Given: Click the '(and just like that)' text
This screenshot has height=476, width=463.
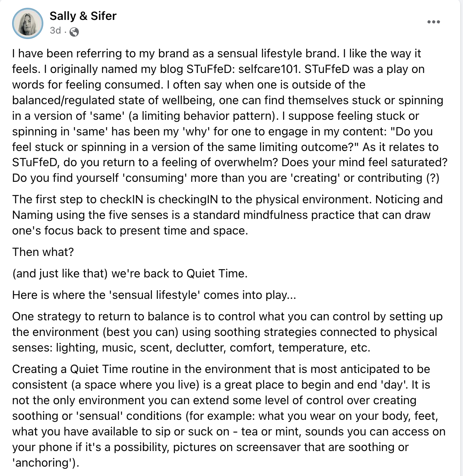Looking at the screenshot, I should (60, 274).
